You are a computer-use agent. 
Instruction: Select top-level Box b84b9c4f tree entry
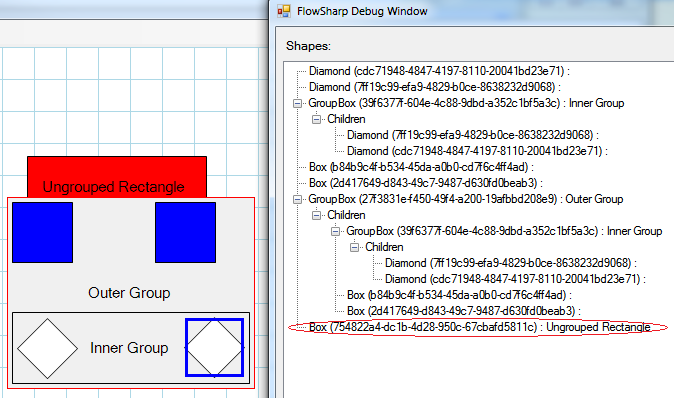click(421, 167)
